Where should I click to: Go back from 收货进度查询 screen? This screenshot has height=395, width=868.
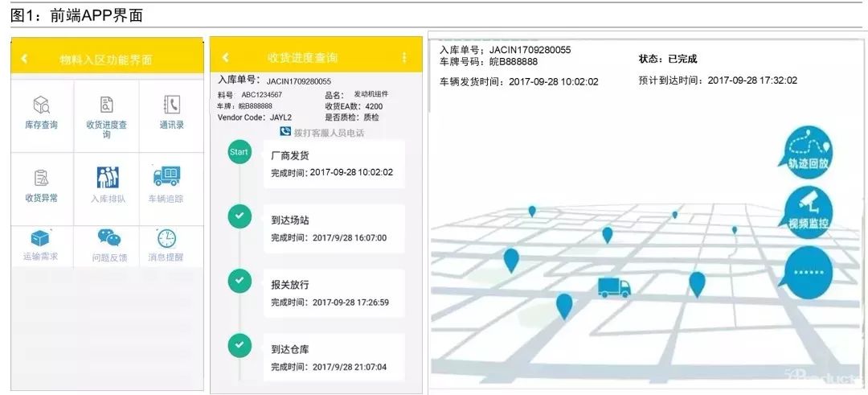[x=225, y=57]
